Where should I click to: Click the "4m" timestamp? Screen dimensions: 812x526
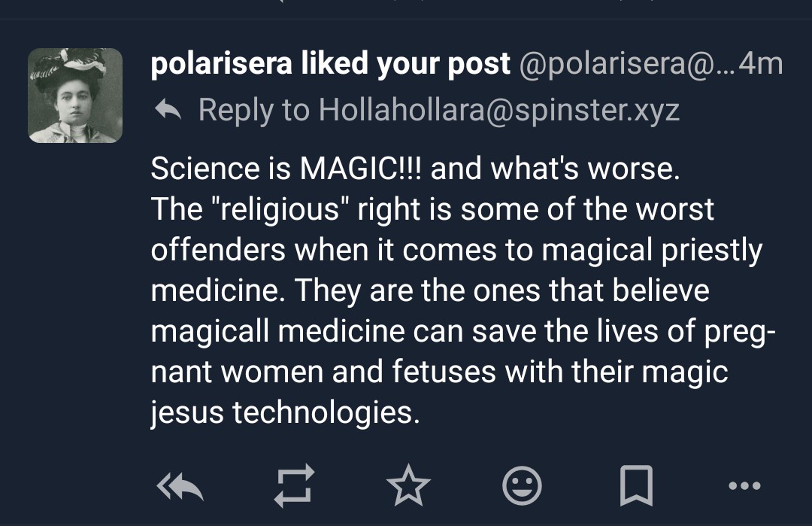(x=761, y=65)
